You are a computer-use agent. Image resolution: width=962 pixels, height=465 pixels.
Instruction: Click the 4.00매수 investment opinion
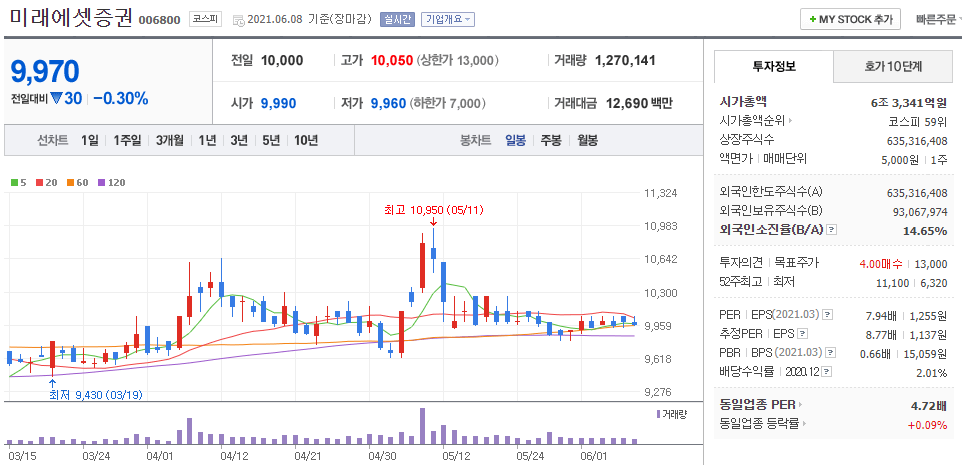pos(880,264)
